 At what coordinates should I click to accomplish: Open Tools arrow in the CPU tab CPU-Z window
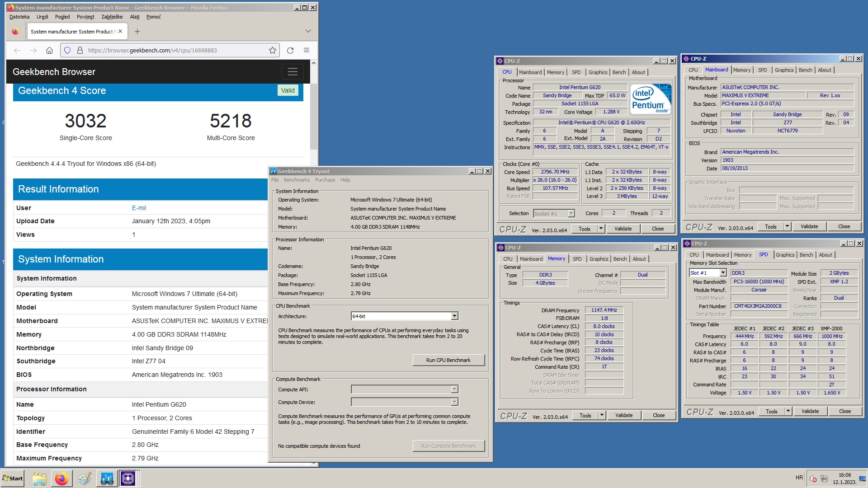601,229
